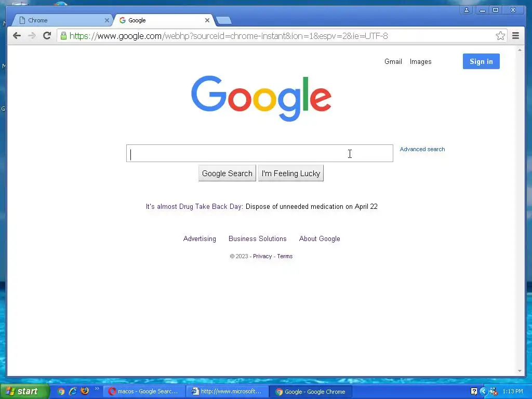
Task: Click the green padlock security icon
Action: tap(63, 36)
